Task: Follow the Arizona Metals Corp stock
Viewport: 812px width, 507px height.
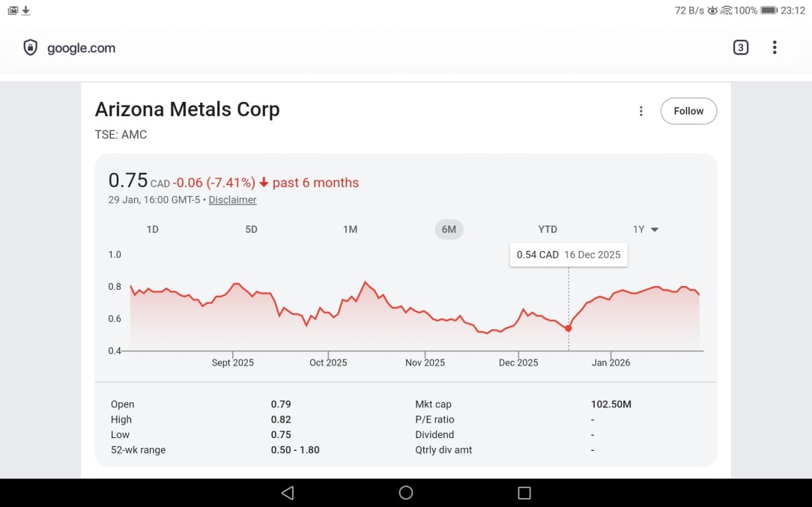Action: click(688, 112)
